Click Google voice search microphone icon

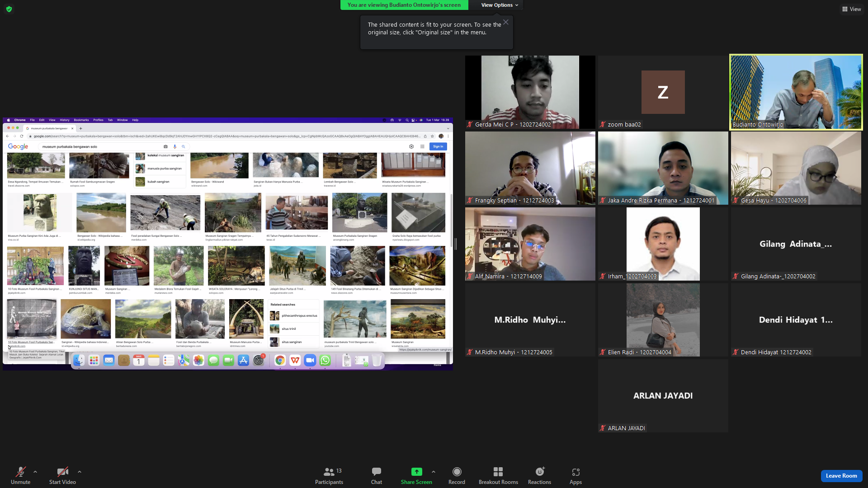(x=175, y=147)
